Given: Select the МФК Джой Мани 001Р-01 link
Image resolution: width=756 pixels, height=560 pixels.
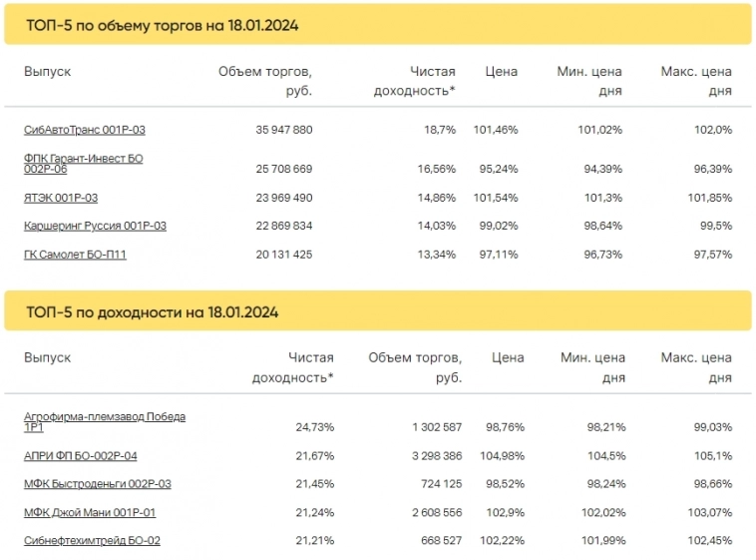Looking at the screenshot, I should click(90, 512).
